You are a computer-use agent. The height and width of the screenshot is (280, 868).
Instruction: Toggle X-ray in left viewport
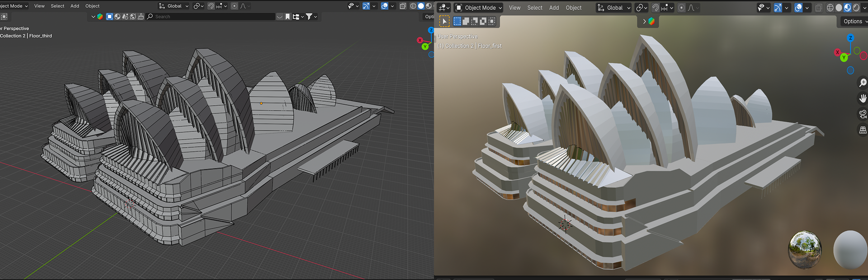[x=403, y=6]
